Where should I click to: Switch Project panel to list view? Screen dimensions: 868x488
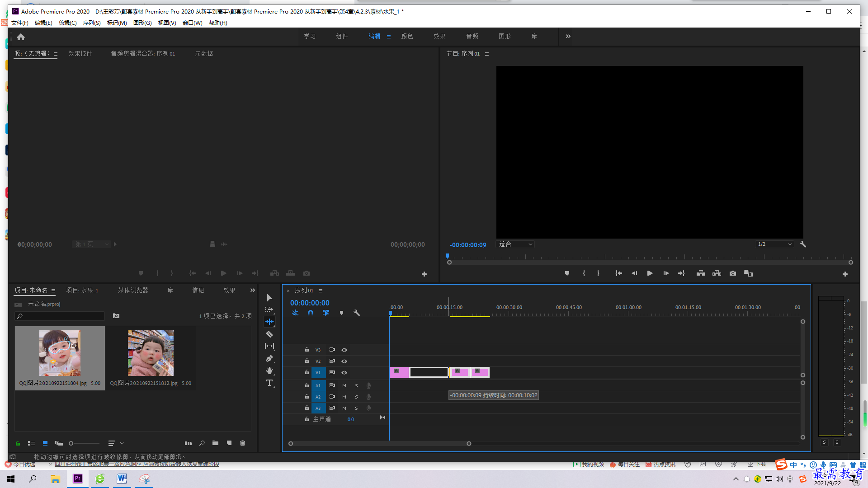(x=32, y=443)
